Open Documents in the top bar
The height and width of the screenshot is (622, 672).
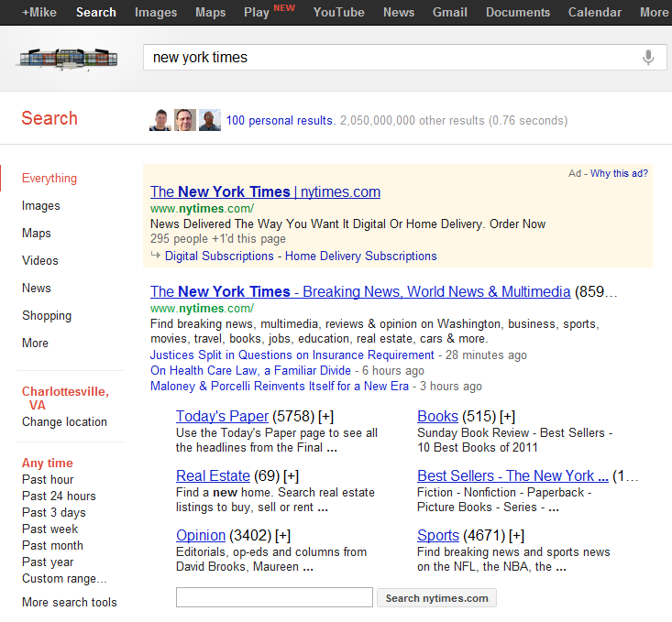tap(518, 12)
